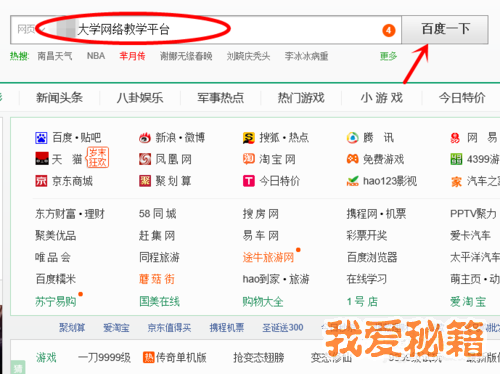The image size is (500, 374).
Task: Click the 岁末狂欢 promo badge
Action: tap(98, 157)
